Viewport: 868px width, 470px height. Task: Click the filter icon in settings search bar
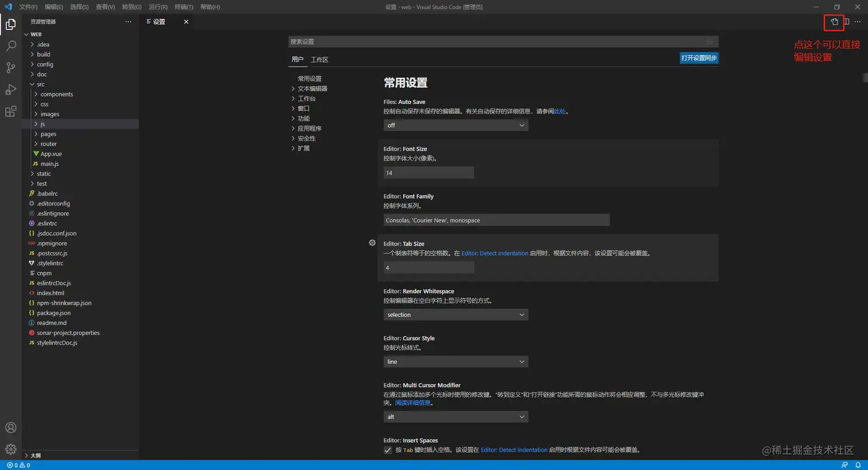(x=710, y=42)
